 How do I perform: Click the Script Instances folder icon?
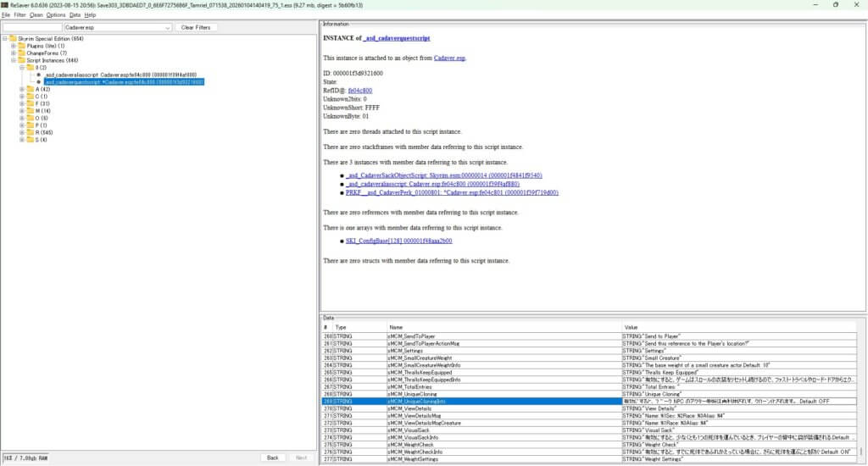coord(23,60)
